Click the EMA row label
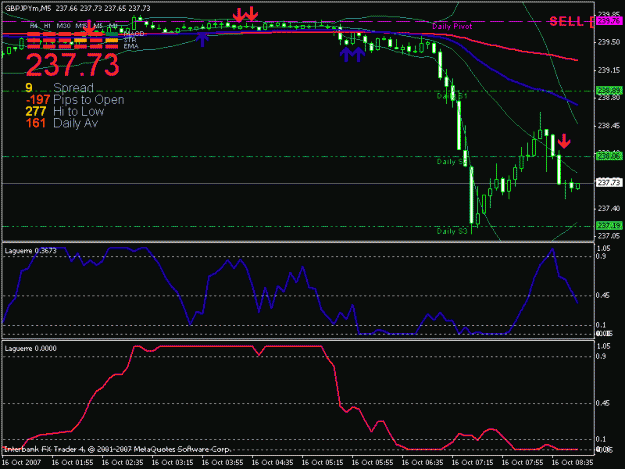The height and width of the screenshot is (469, 625). (x=131, y=46)
